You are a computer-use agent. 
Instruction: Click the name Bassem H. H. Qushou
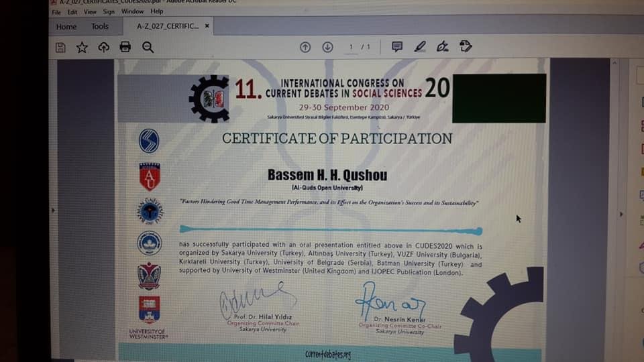tap(327, 175)
